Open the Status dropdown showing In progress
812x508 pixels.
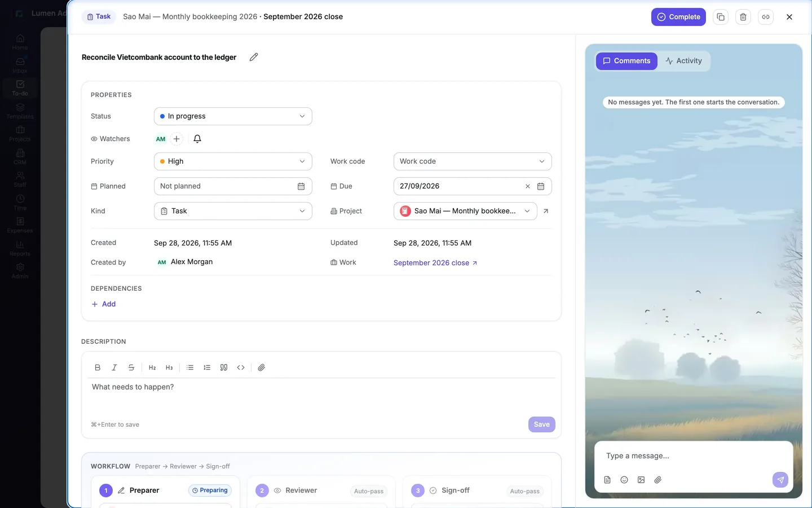point(233,116)
